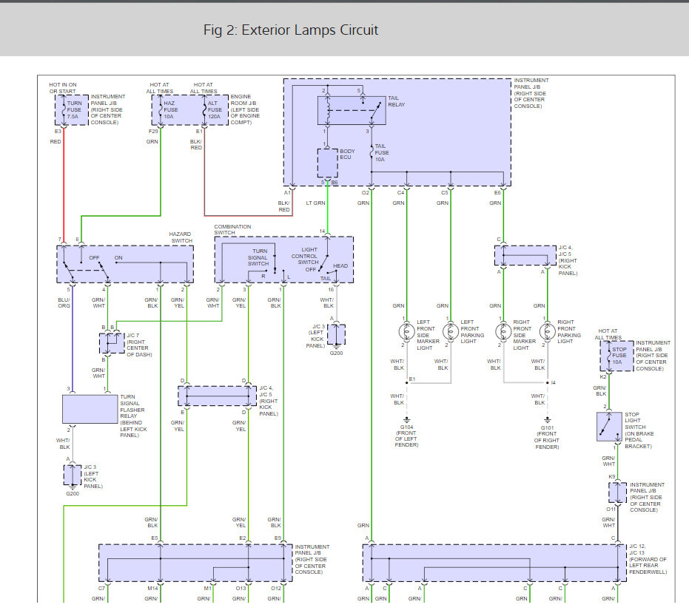Image resolution: width=689 pixels, height=616 pixels.
Task: Click the bottom Instrument Panel J/B block at E5
Action: (x=195, y=563)
